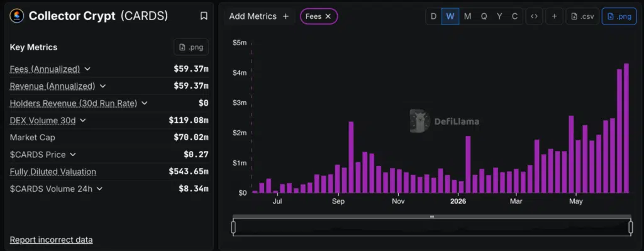Switch chart to Yearly (Y) grouping
Image resolution: width=644 pixels, height=251 pixels.
[499, 16]
